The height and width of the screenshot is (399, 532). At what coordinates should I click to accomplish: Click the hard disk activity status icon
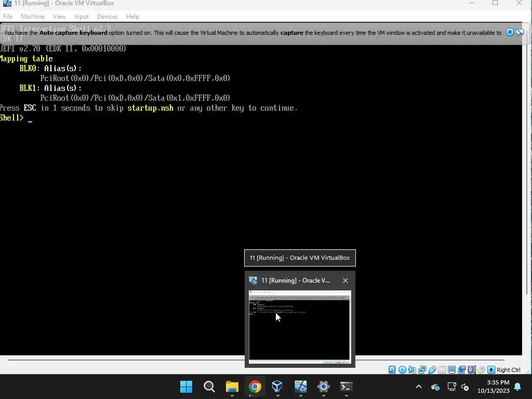(392, 370)
